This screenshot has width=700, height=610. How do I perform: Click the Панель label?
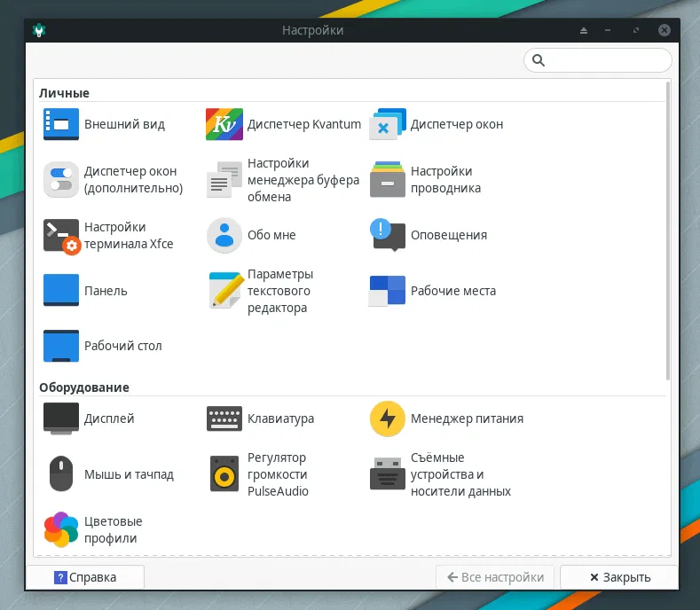pyautogui.click(x=106, y=291)
